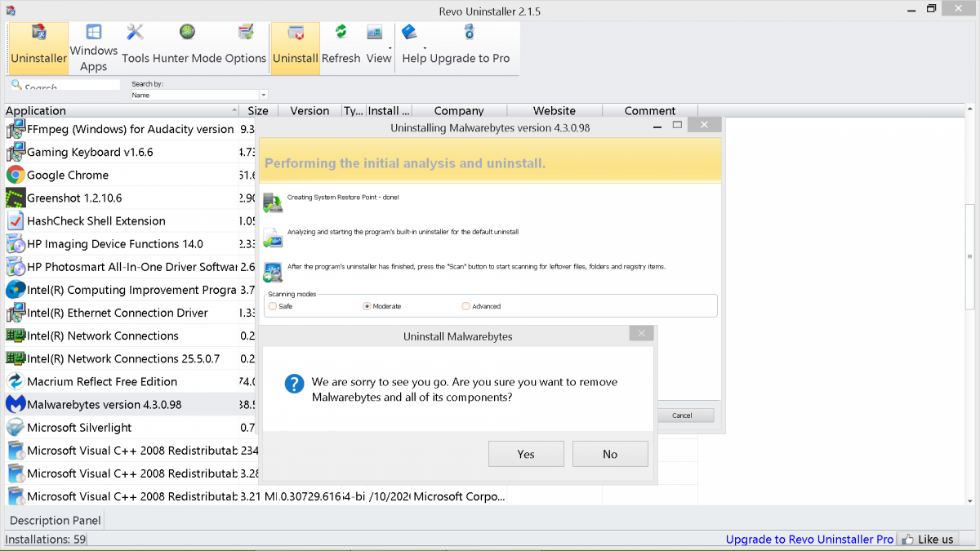Expand the Search by Name dropdown

[x=264, y=96]
